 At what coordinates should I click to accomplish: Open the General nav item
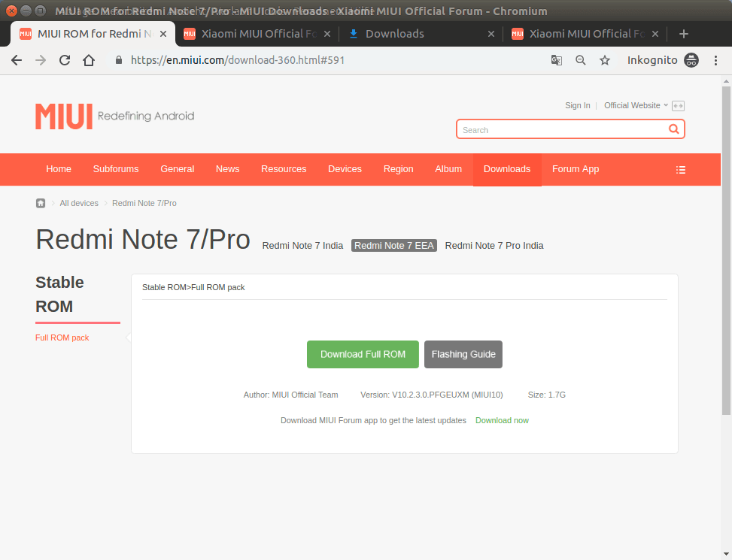[x=178, y=169]
